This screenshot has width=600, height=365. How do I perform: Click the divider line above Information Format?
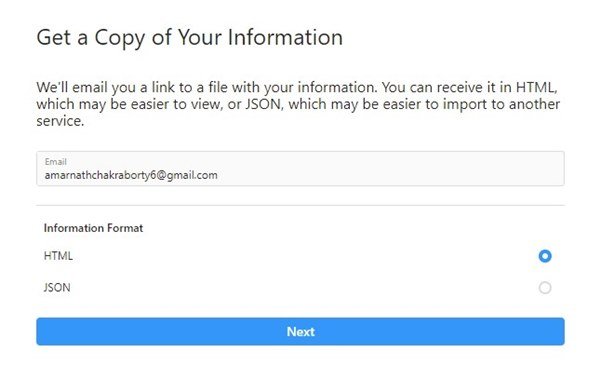(300, 205)
